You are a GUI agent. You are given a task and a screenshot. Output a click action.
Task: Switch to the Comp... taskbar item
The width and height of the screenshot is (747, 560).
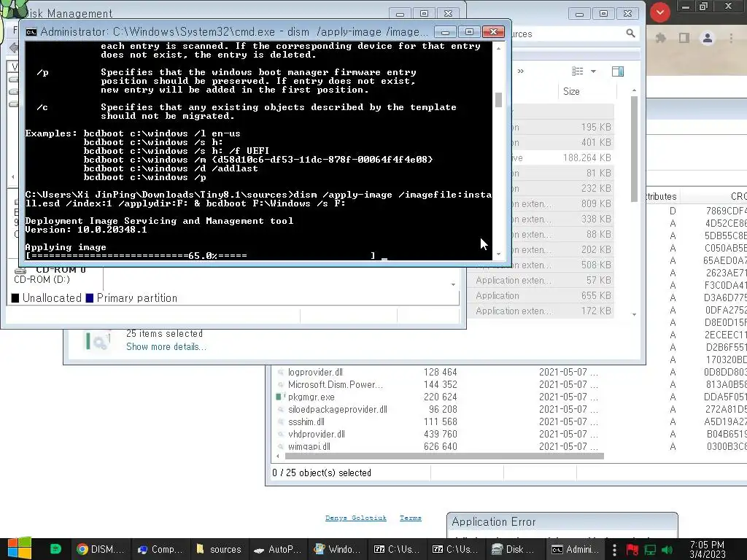point(160,549)
